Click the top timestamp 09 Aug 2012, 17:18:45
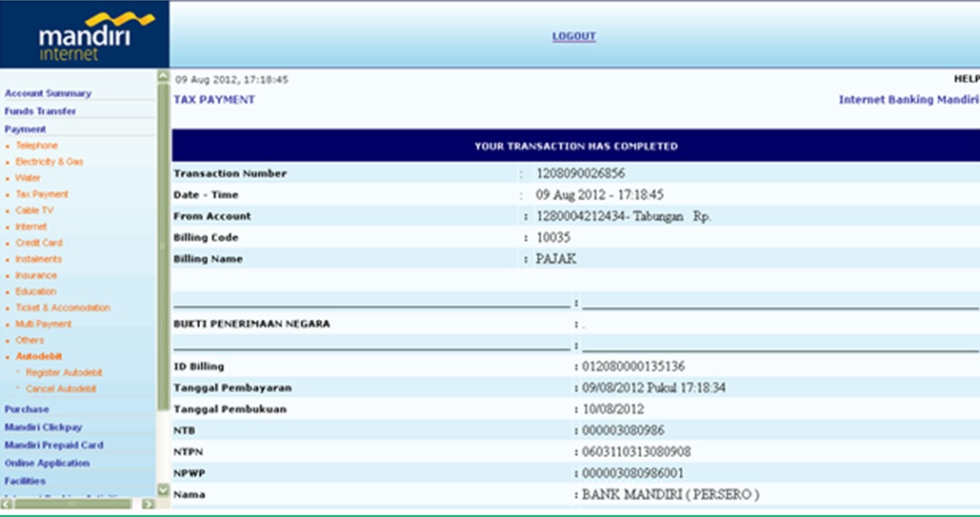The height and width of the screenshot is (517, 980). coord(231,79)
